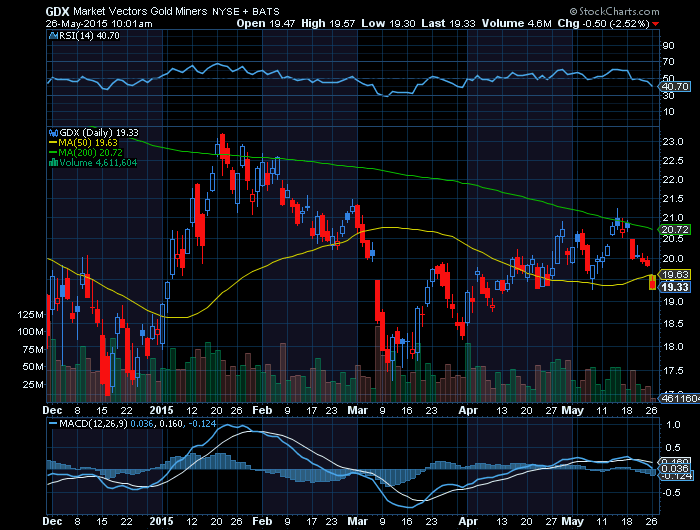
Task: Click the RSI line icon in the legend
Action: (53, 36)
